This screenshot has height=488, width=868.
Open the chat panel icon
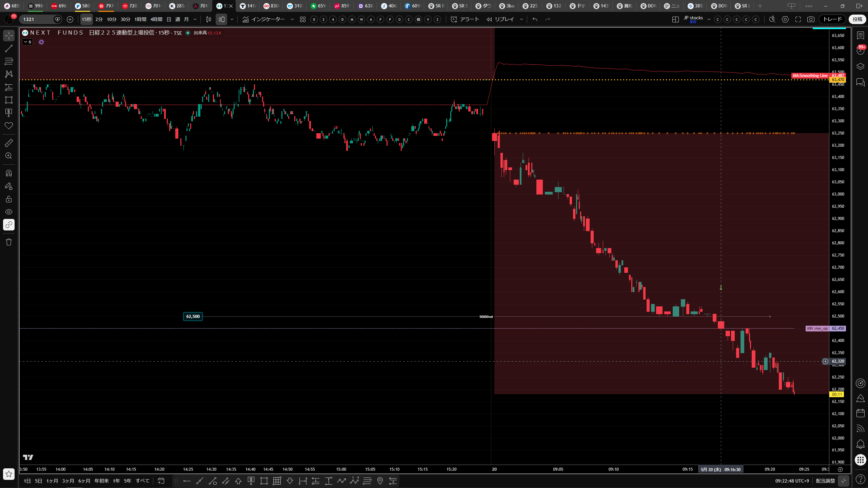click(x=860, y=82)
